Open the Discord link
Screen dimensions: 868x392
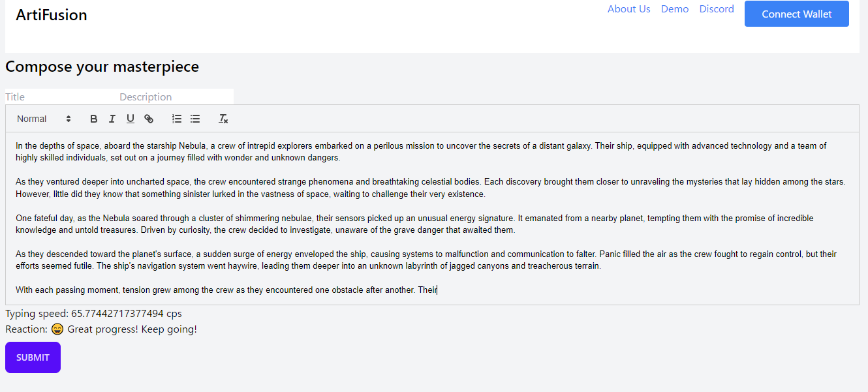[717, 9]
